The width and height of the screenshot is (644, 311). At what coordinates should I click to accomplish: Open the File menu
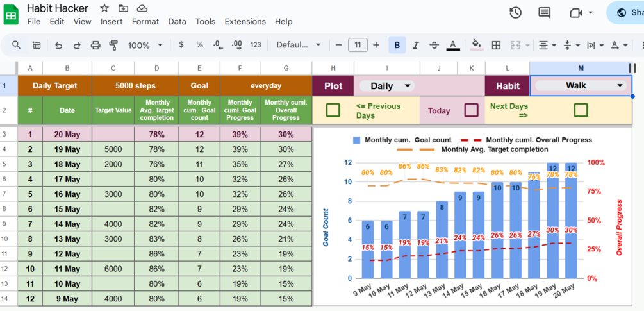pos(34,22)
